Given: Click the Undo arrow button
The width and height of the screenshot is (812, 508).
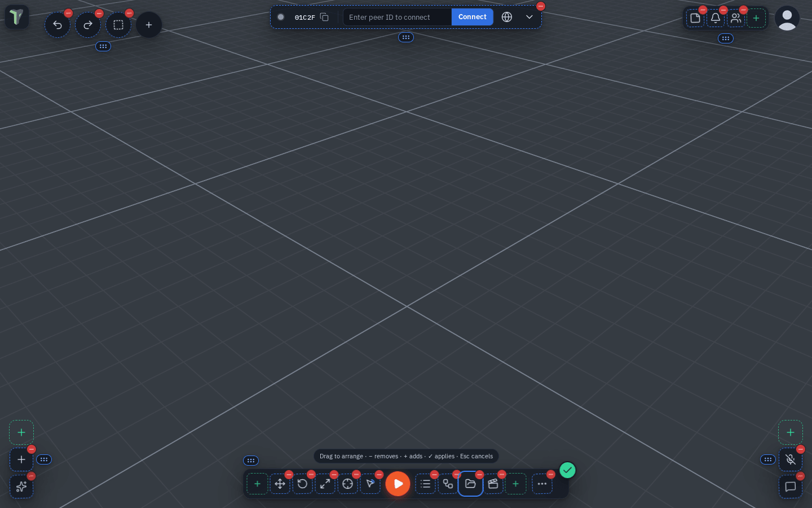Looking at the screenshot, I should [x=58, y=25].
